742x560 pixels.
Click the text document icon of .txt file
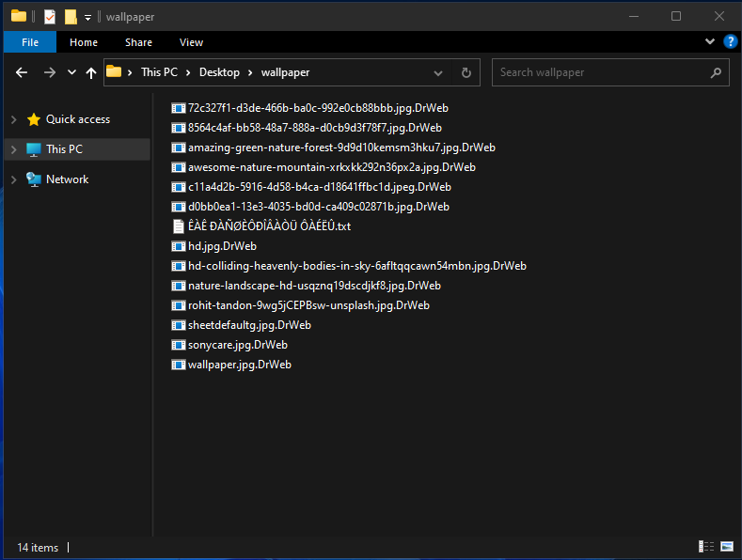pyautogui.click(x=179, y=226)
